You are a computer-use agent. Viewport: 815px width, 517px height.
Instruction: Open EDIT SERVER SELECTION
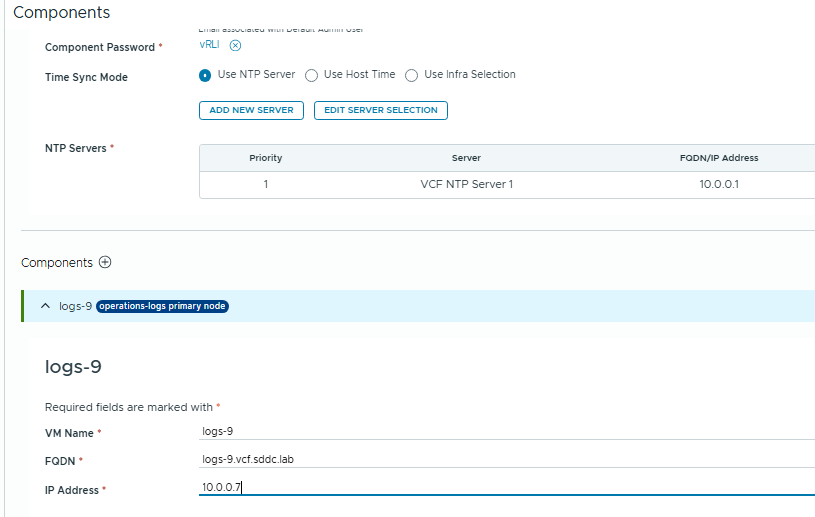point(380,110)
